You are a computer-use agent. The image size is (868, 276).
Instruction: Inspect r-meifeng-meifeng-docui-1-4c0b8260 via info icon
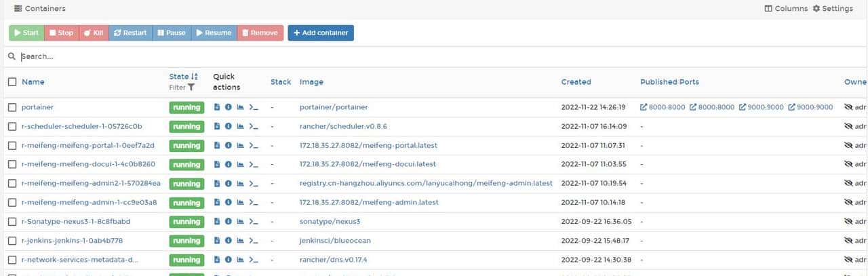click(229, 164)
